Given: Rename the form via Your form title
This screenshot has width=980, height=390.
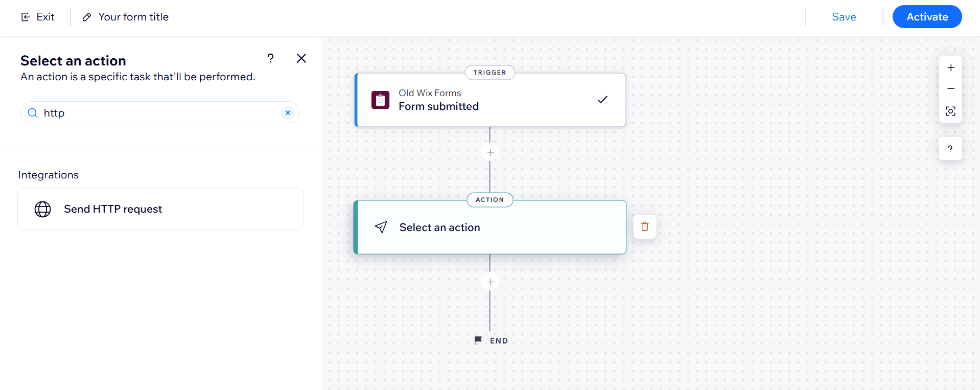Looking at the screenshot, I should (133, 17).
